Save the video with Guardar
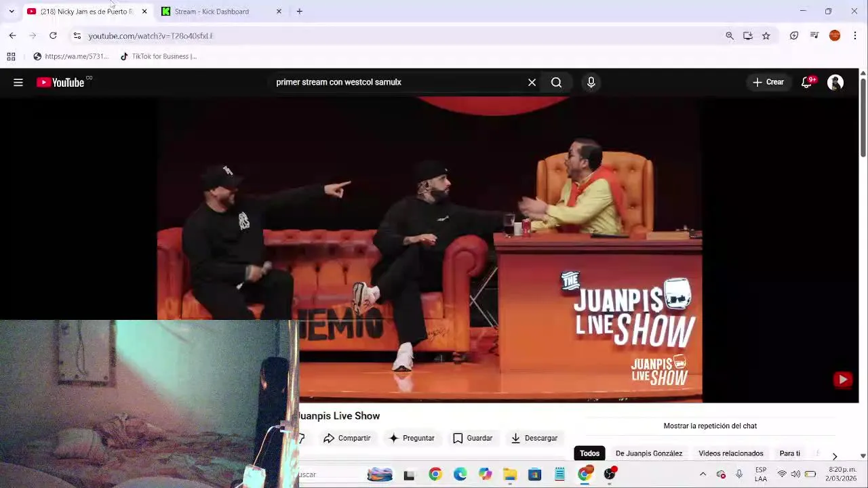This screenshot has height=488, width=868. 473,439
